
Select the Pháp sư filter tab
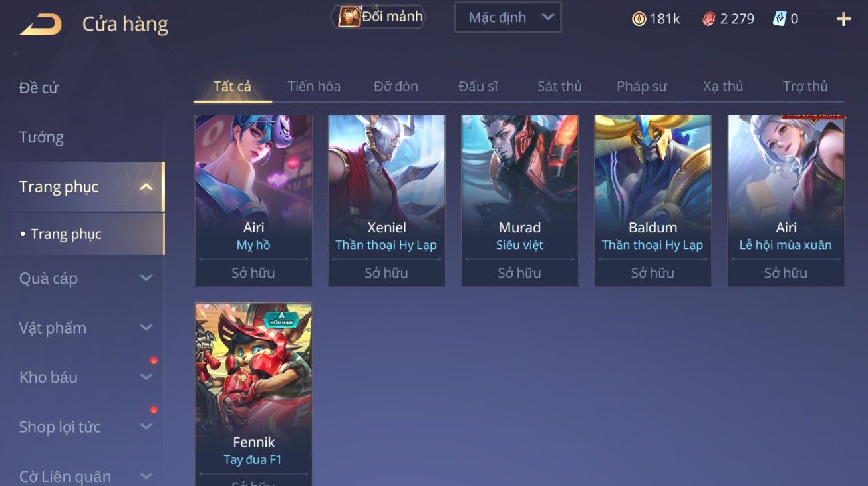[x=641, y=86]
